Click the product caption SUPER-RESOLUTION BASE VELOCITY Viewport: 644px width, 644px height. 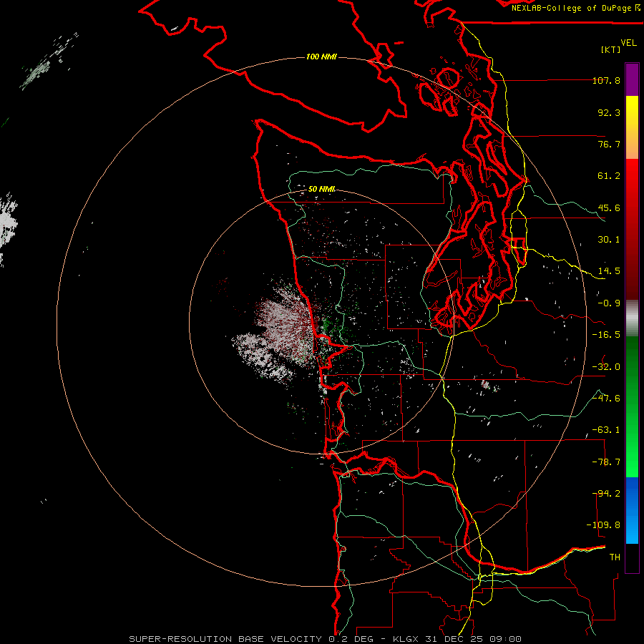point(225,639)
